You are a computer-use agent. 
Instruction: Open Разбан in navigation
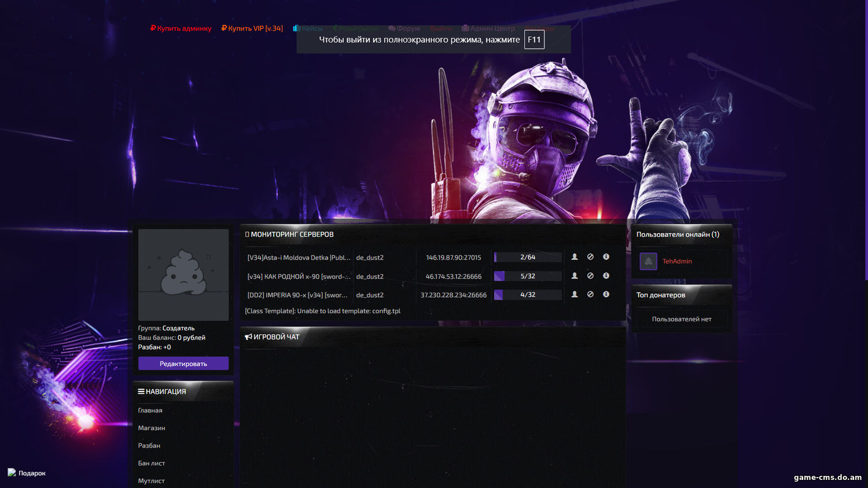pyautogui.click(x=149, y=446)
